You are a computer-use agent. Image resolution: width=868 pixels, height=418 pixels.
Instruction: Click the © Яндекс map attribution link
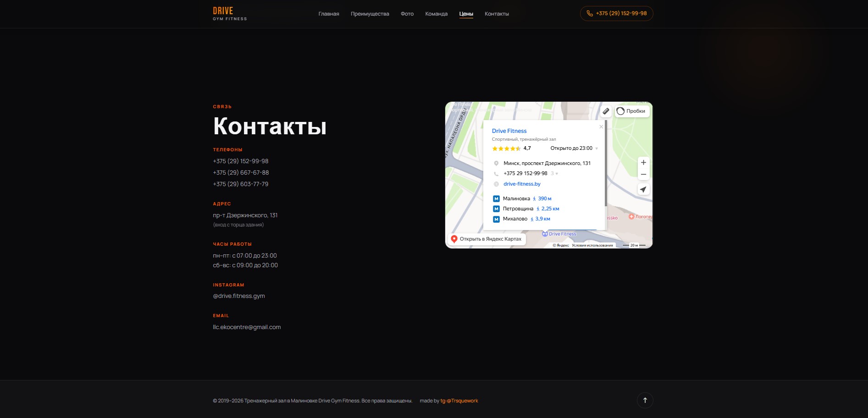coord(561,246)
